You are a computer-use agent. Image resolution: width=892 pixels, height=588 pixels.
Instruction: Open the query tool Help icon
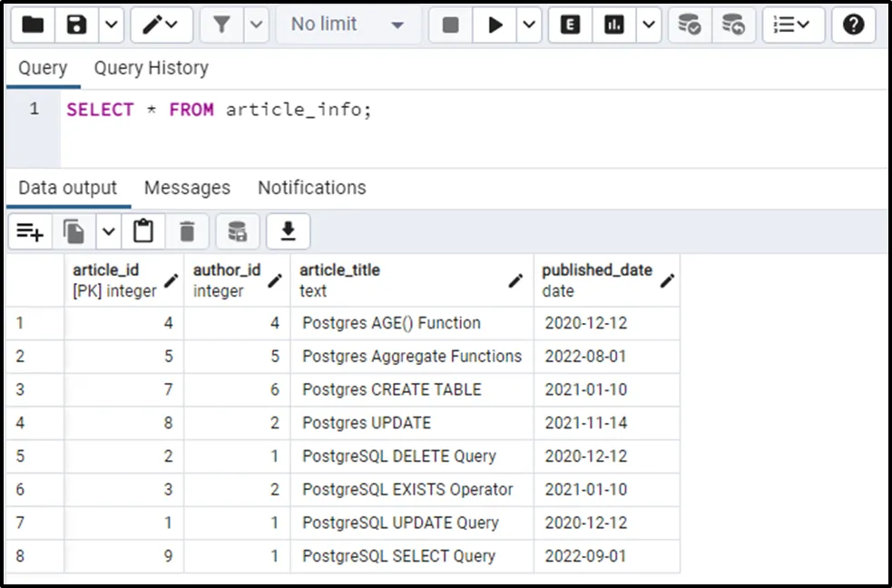pos(853,24)
